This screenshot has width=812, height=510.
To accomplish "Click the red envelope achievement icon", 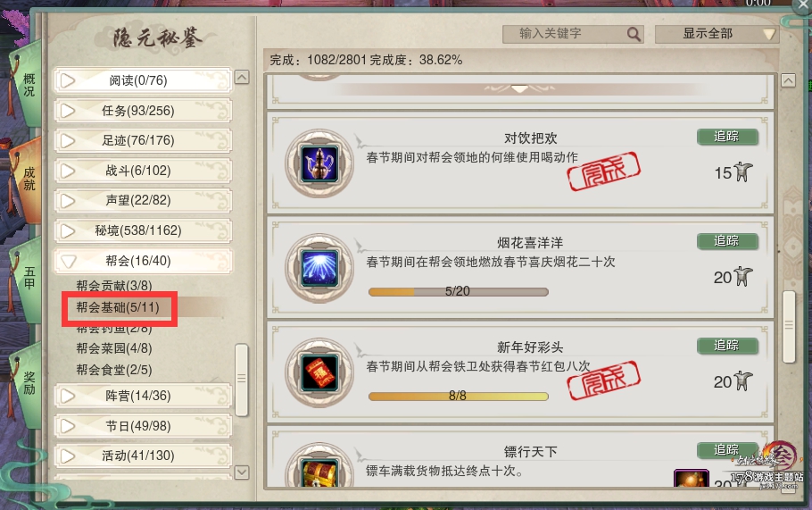I will coord(319,372).
